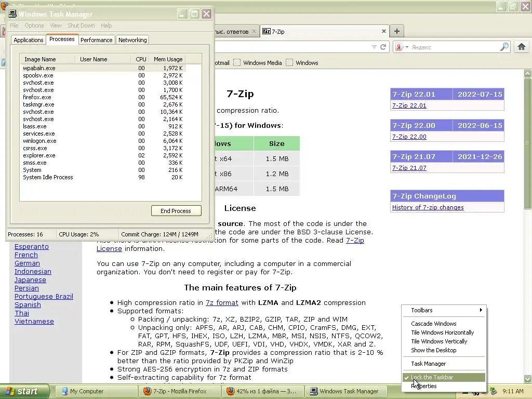532x399 pixels.
Task: Open the 7-Zip 22.00 link
Action: [409, 137]
